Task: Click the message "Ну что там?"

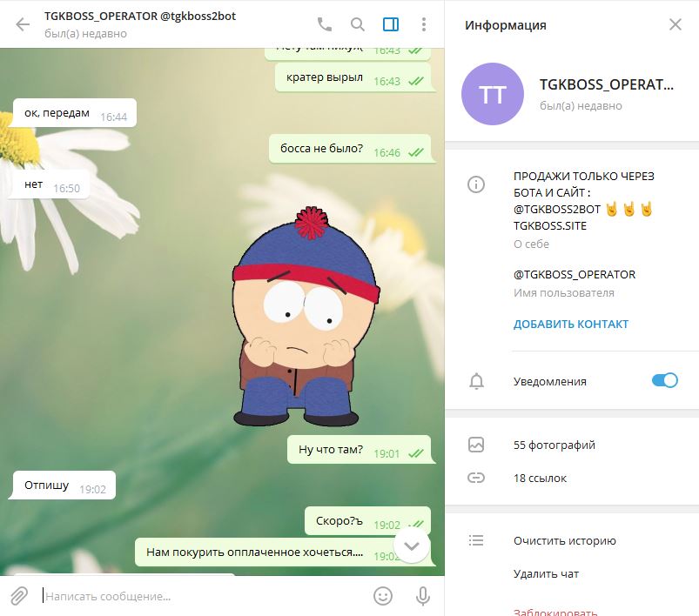Action: pos(360,449)
